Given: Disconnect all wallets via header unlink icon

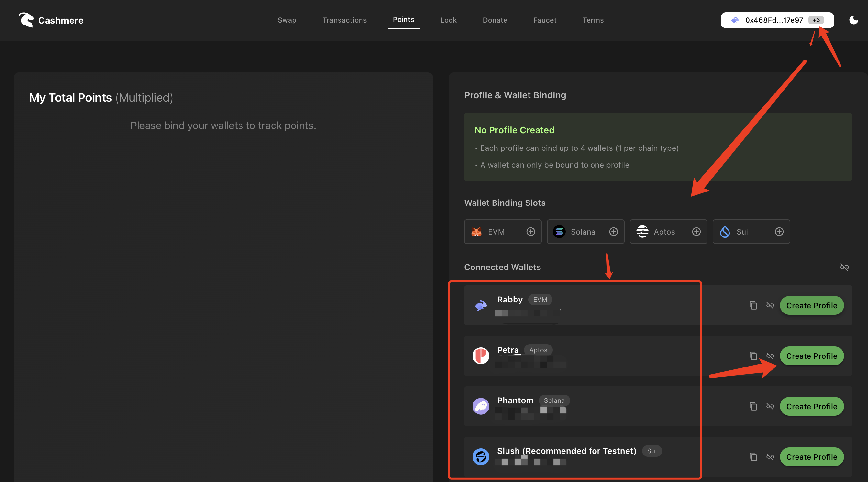Looking at the screenshot, I should (844, 267).
